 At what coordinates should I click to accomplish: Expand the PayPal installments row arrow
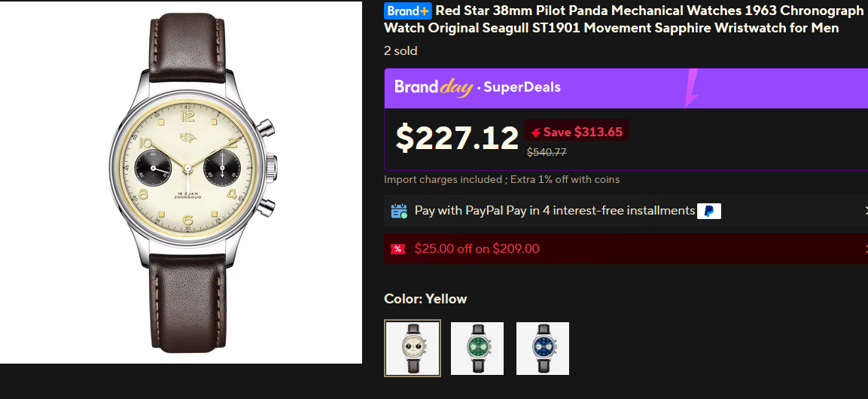coord(864,212)
